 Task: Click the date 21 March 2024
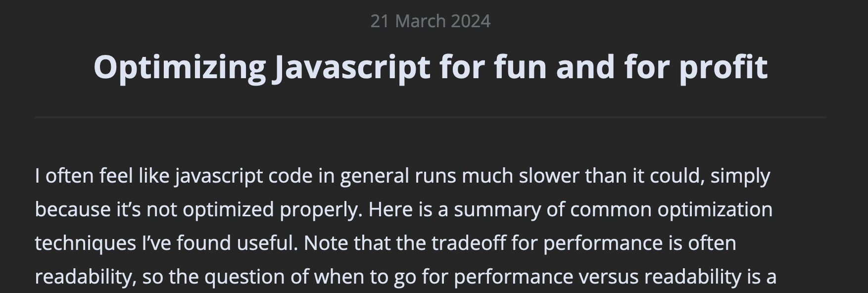[431, 21]
